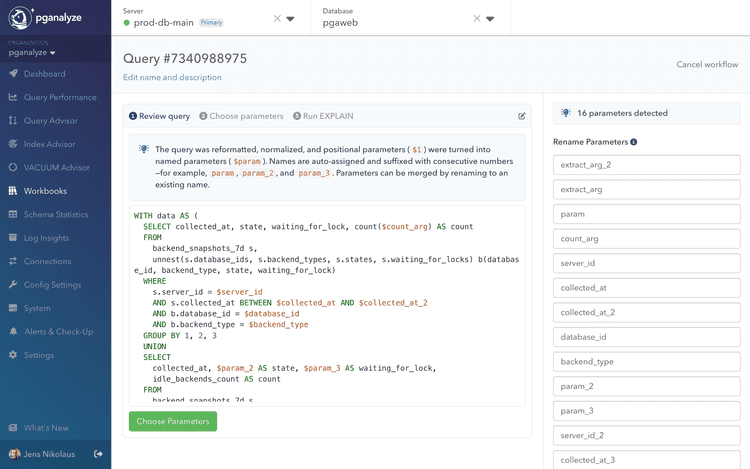Viewport: 750px width, 469px height.
Task: Open the Workbooks sidebar item
Action: tap(45, 191)
